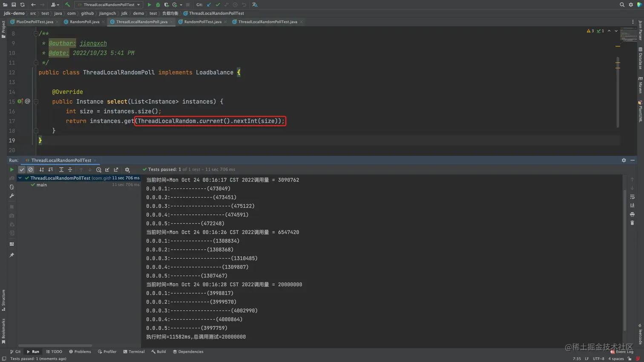This screenshot has height=362, width=644.
Task: Click the test tree horizontal scrollbar
Action: (55, 345)
